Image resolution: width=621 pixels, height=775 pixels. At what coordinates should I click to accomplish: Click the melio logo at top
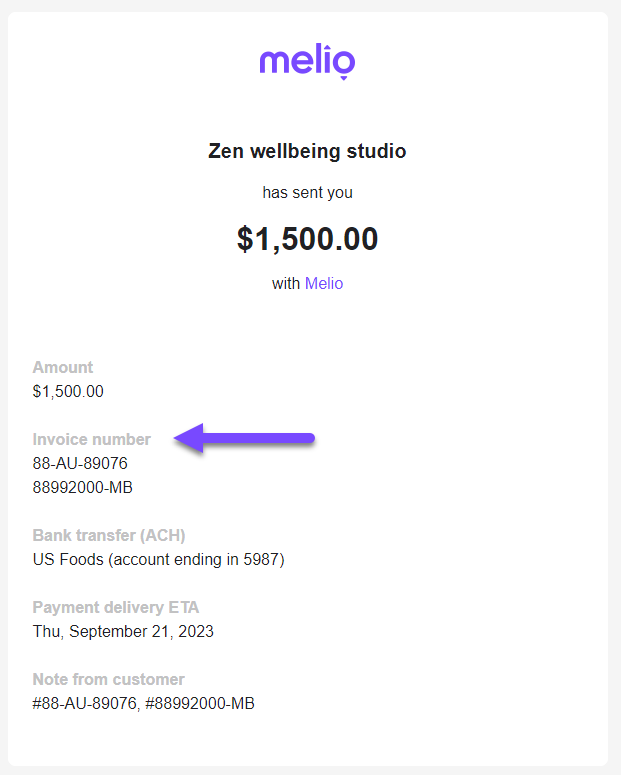click(x=307, y=61)
